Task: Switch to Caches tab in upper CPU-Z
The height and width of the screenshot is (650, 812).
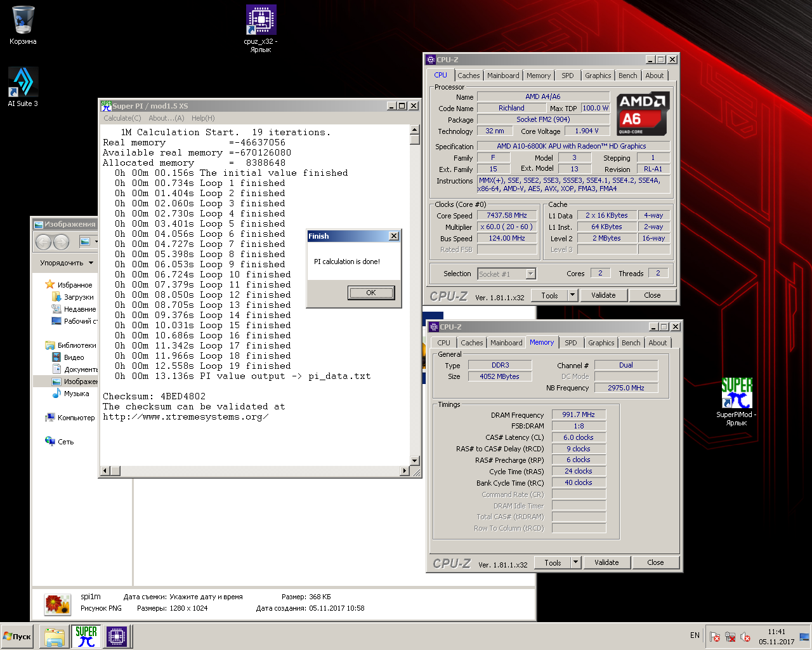Action: click(469, 76)
